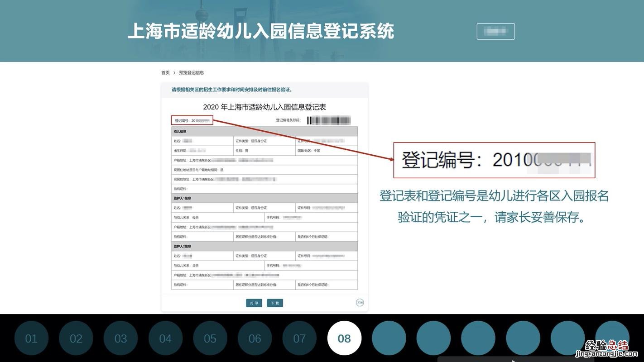644x362 pixels.
Task: Click the 打印 print button
Action: pos(254,303)
